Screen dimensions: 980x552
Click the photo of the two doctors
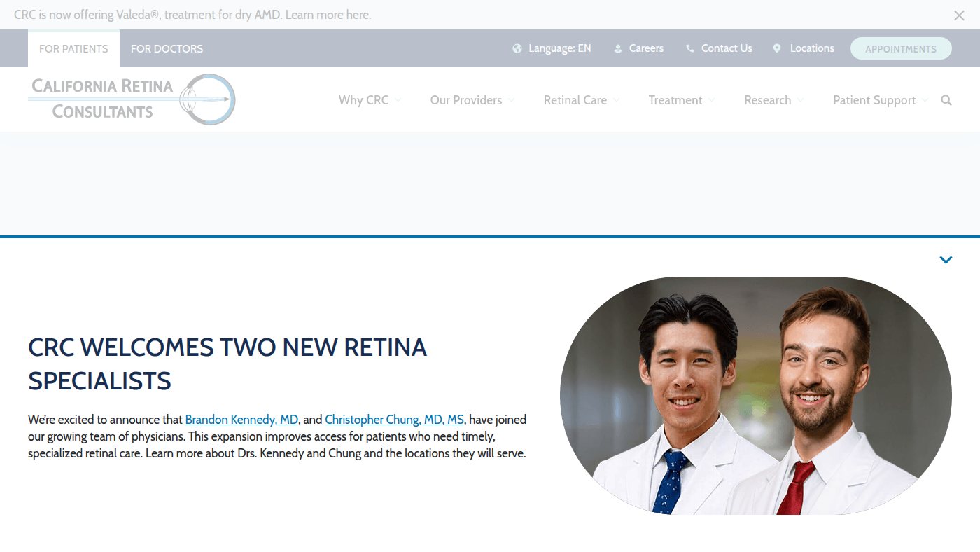[756, 396]
